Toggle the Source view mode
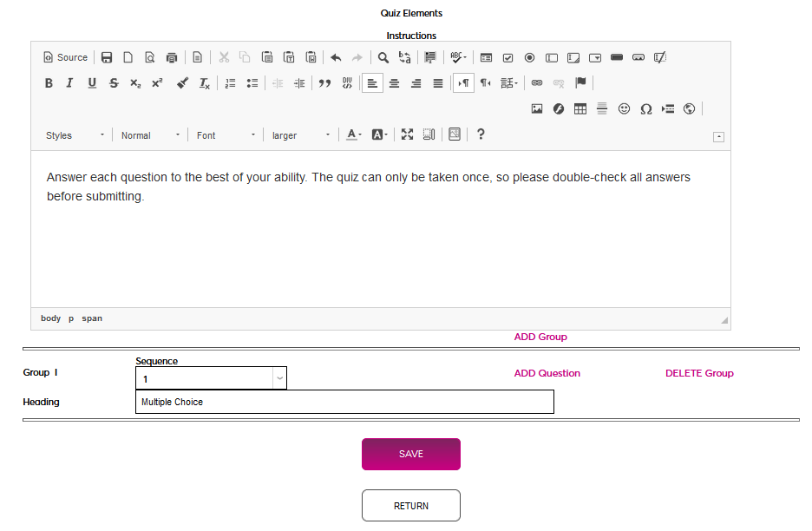The image size is (812, 531). (65, 58)
